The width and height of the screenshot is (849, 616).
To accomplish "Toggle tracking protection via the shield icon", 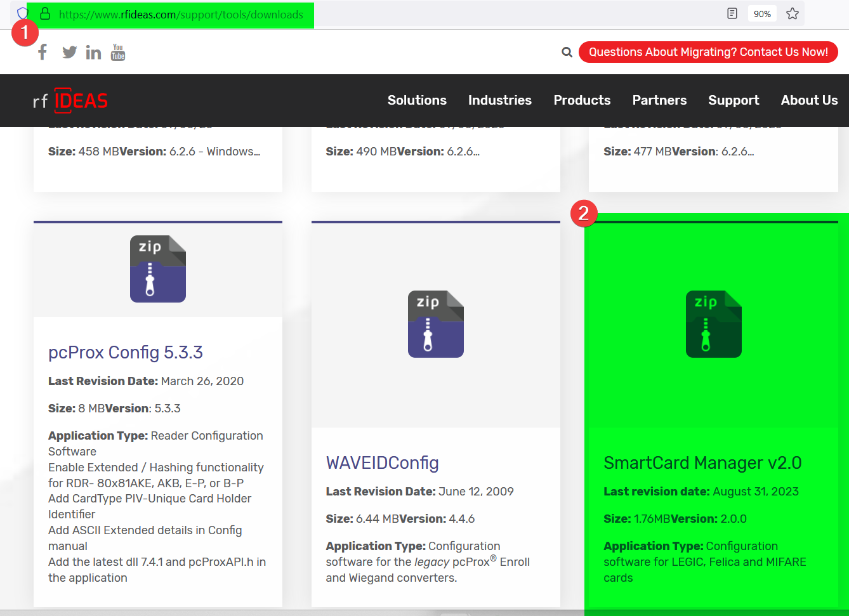I will [x=22, y=13].
